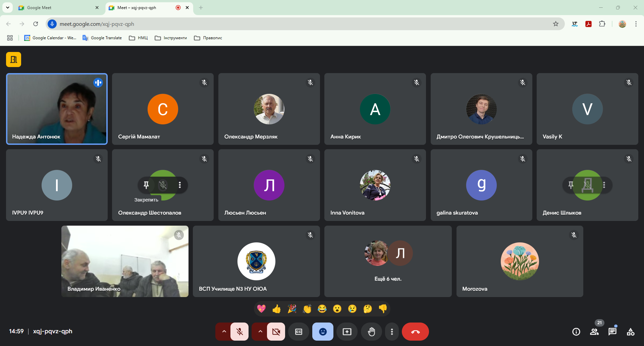Click the raise hand icon
Viewport: 644px width, 346px height.
click(371, 332)
